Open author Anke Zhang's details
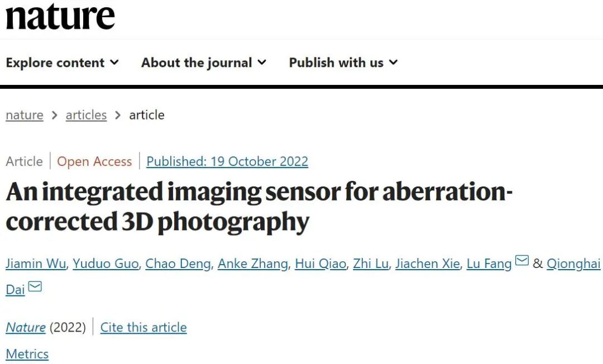Image resolution: width=603 pixels, height=364 pixels. pos(253,264)
